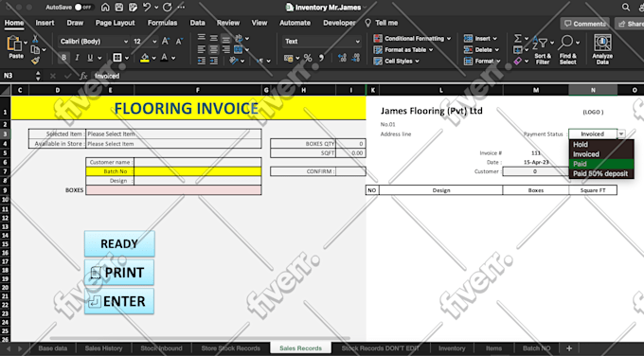Toggle the AutoSave switch
This screenshot has width=644, height=356.
(x=83, y=8)
